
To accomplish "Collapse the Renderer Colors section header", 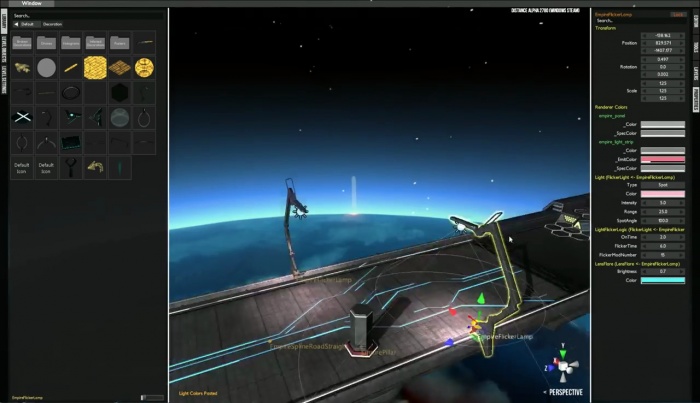I will tap(611, 107).
